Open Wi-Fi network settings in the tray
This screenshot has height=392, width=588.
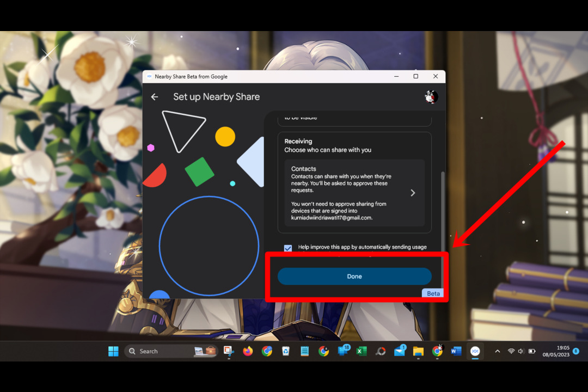point(511,351)
